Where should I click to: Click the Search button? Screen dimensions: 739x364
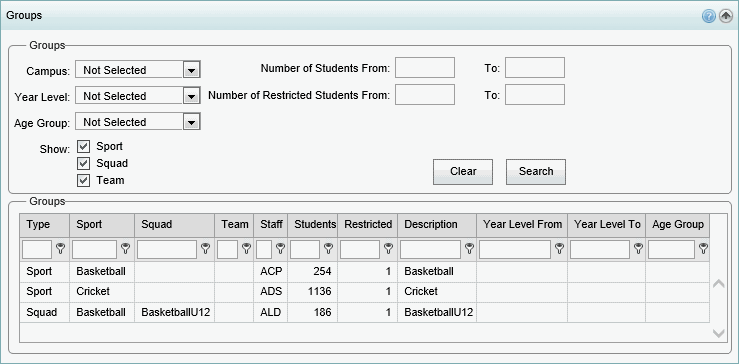pyautogui.click(x=536, y=172)
